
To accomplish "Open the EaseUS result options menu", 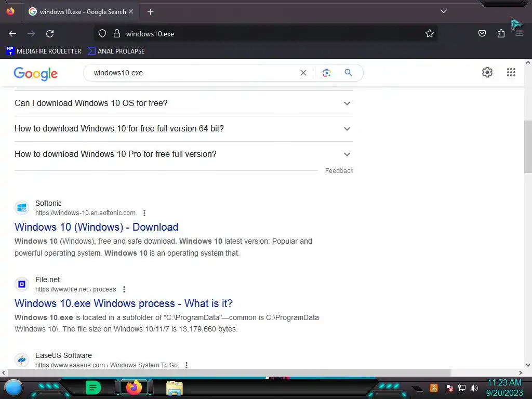I will [187, 365].
